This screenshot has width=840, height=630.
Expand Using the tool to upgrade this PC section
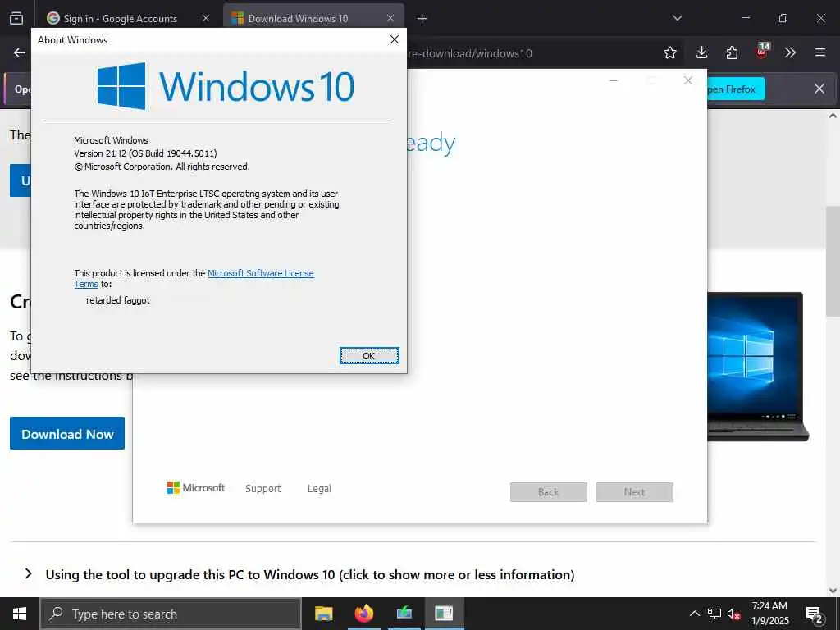click(x=309, y=574)
